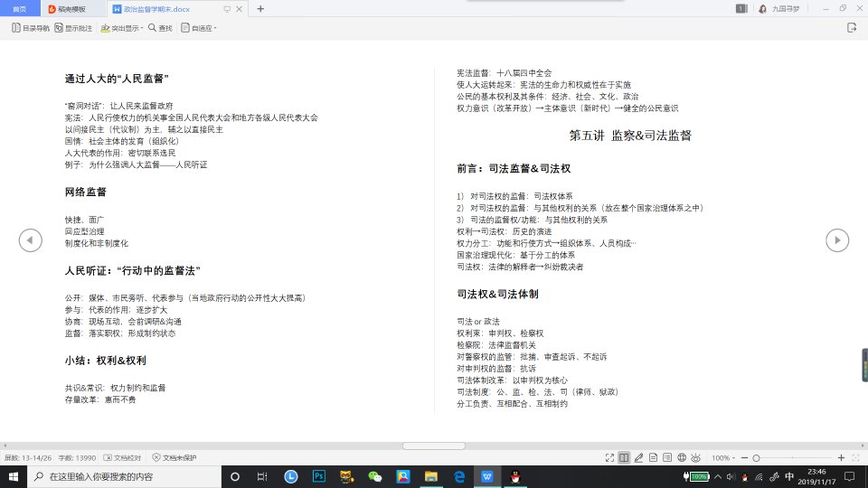Open the 100% zoom level dropdown

click(723, 457)
